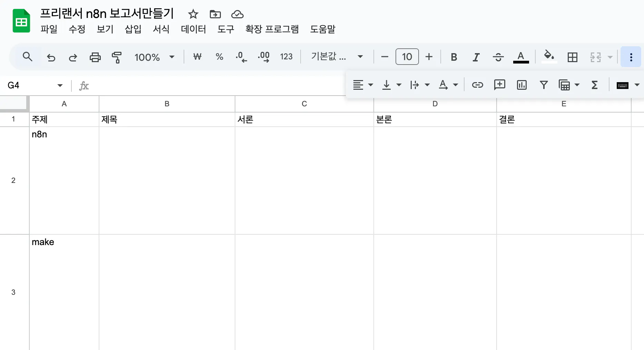Open the 삽입 menu
644x350 pixels.
point(133,29)
